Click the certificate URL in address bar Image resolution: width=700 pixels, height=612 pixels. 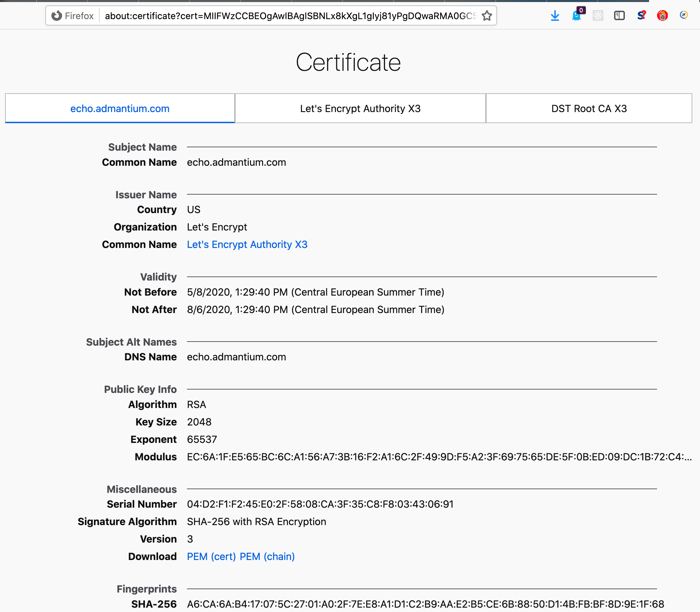pos(290,16)
